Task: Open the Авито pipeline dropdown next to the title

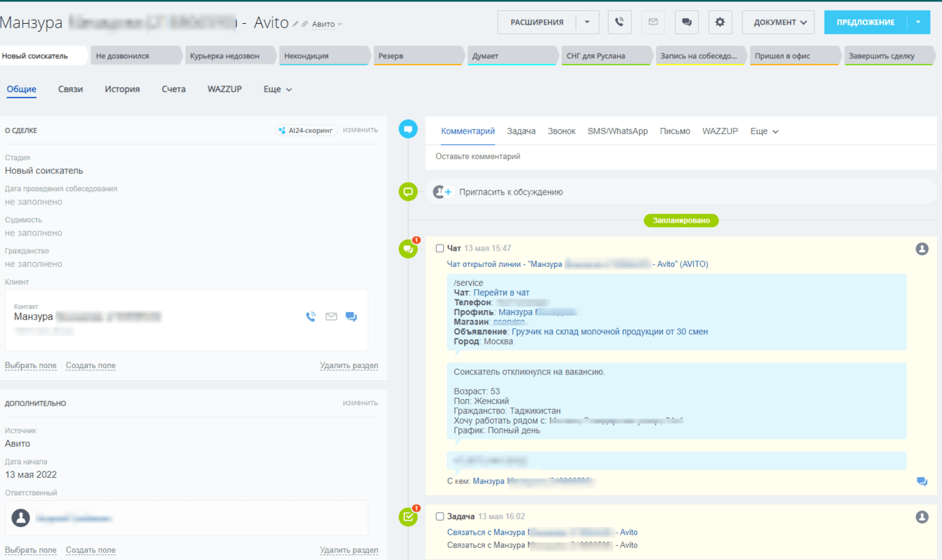Action: click(x=327, y=25)
